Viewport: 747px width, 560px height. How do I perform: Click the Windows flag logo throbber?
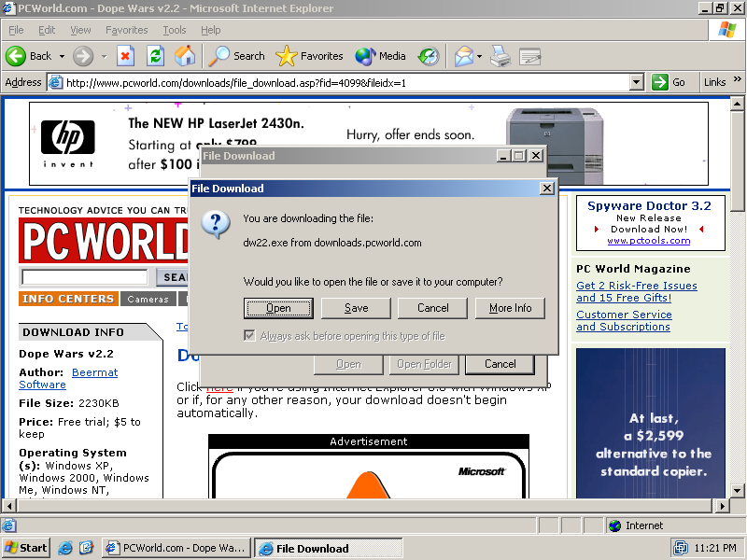(726, 30)
